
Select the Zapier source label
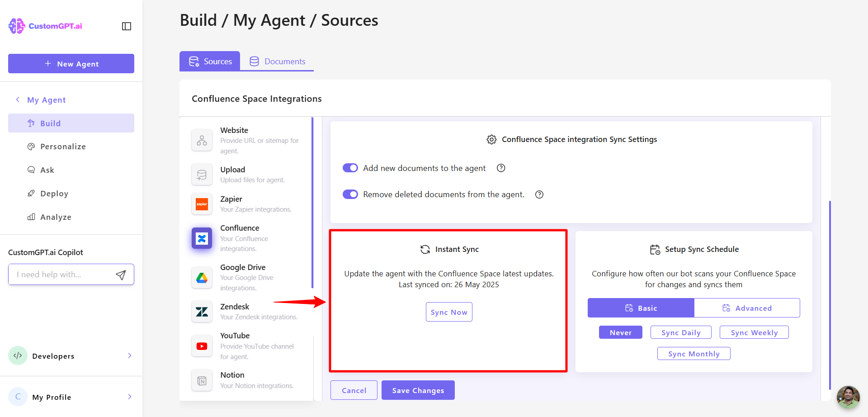231,199
